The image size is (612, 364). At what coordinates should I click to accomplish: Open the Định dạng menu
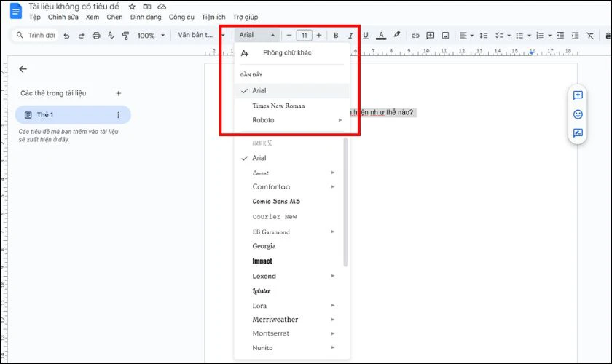(x=146, y=17)
